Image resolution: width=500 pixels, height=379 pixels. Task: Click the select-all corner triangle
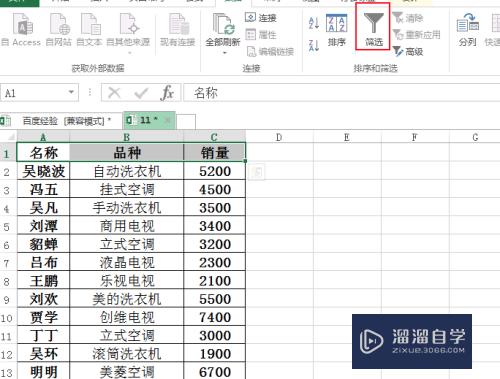tap(10, 136)
